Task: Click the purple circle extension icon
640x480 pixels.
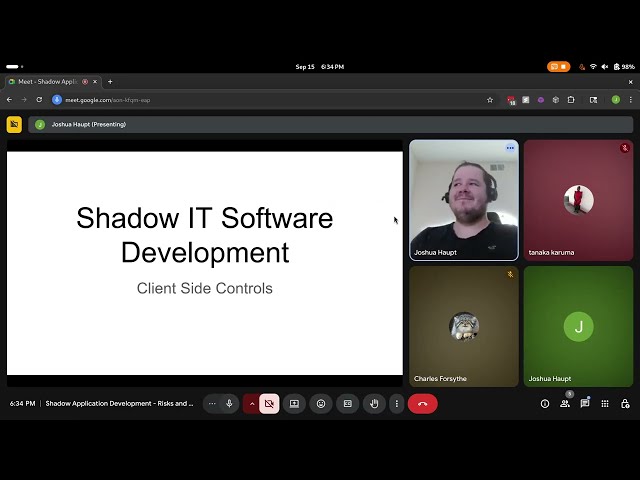Action: point(540,100)
